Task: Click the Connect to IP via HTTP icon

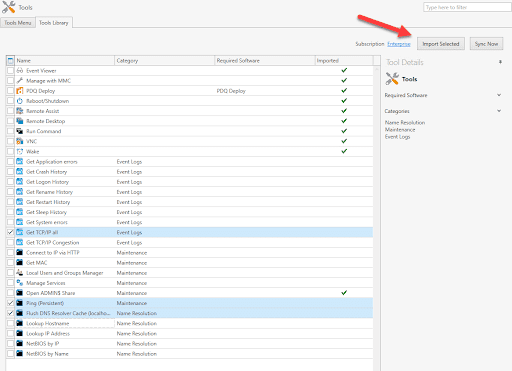Action: (20, 252)
